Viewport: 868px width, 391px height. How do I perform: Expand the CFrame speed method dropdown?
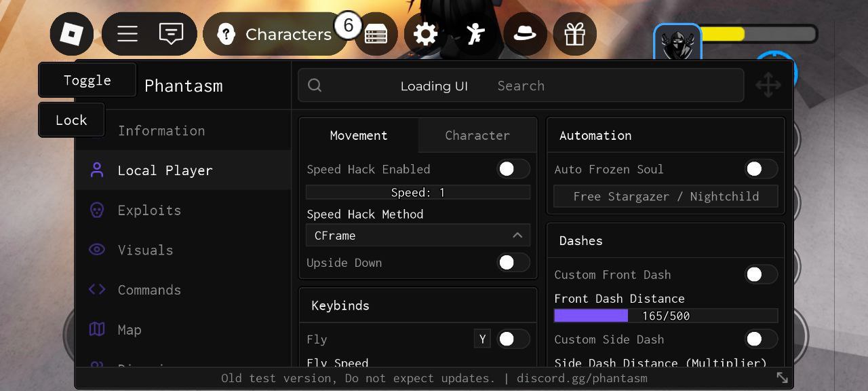(418, 236)
